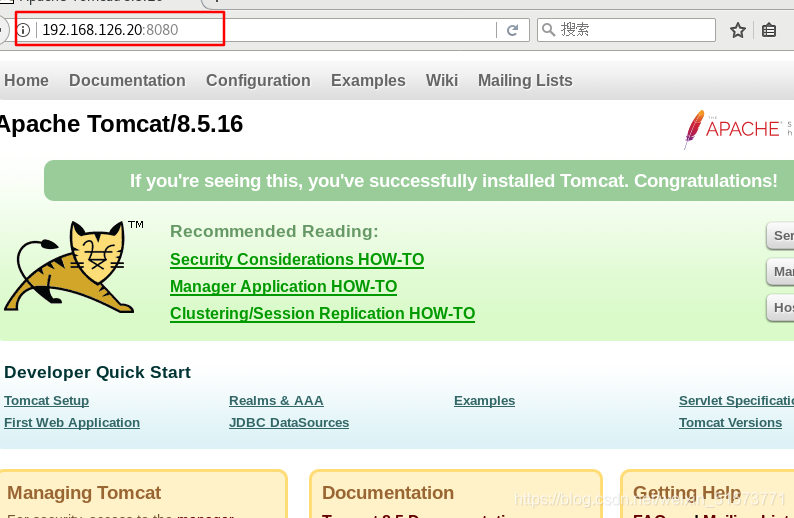The width and height of the screenshot is (794, 518).
Task: Reload the page with the refresh icon
Action: point(512,30)
